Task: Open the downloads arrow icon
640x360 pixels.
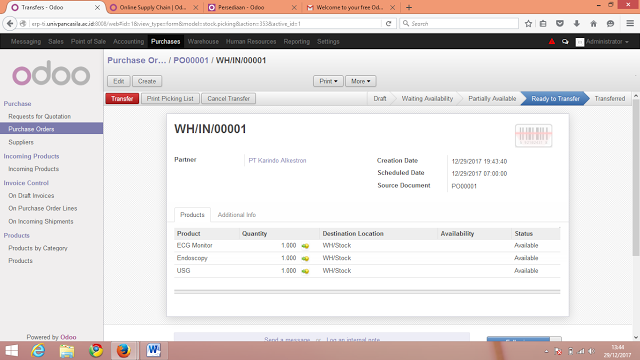Action: 577,24
